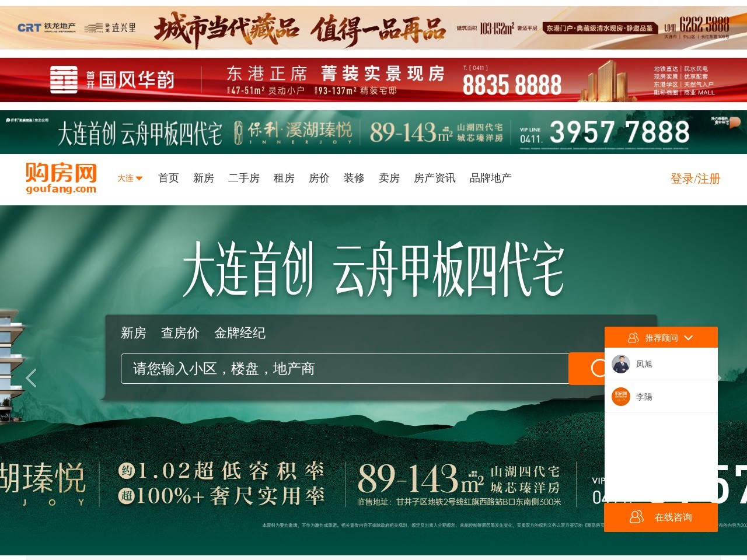Click the left carousel arrow on the banner

31,378
